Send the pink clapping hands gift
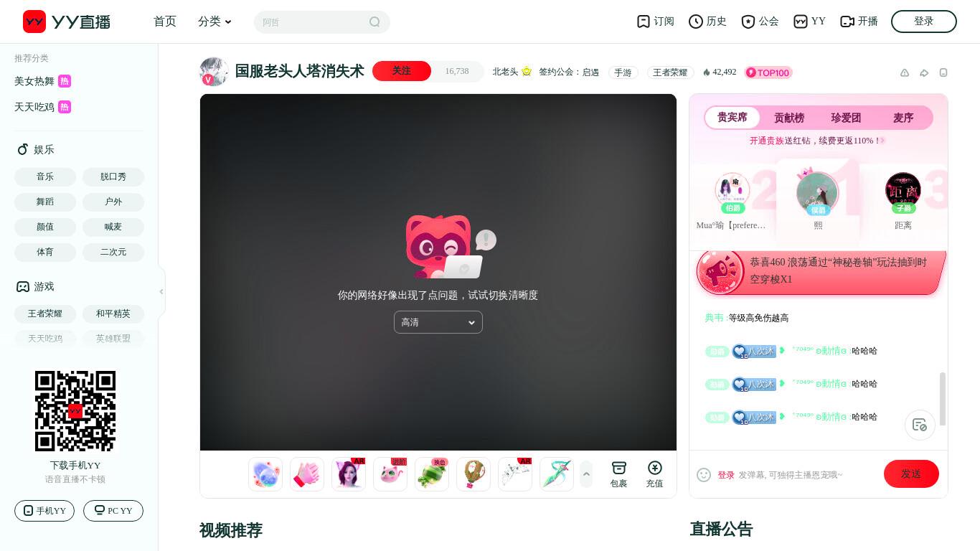980x551 pixels. pyautogui.click(x=307, y=474)
